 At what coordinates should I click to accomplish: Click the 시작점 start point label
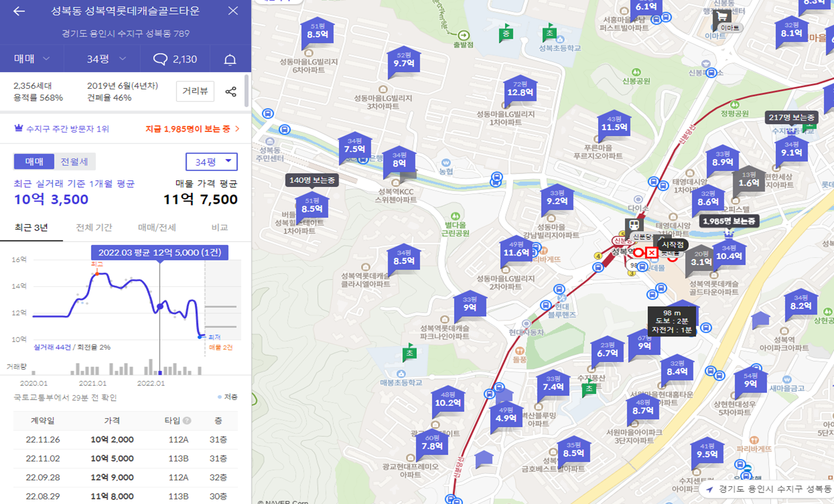coord(672,245)
